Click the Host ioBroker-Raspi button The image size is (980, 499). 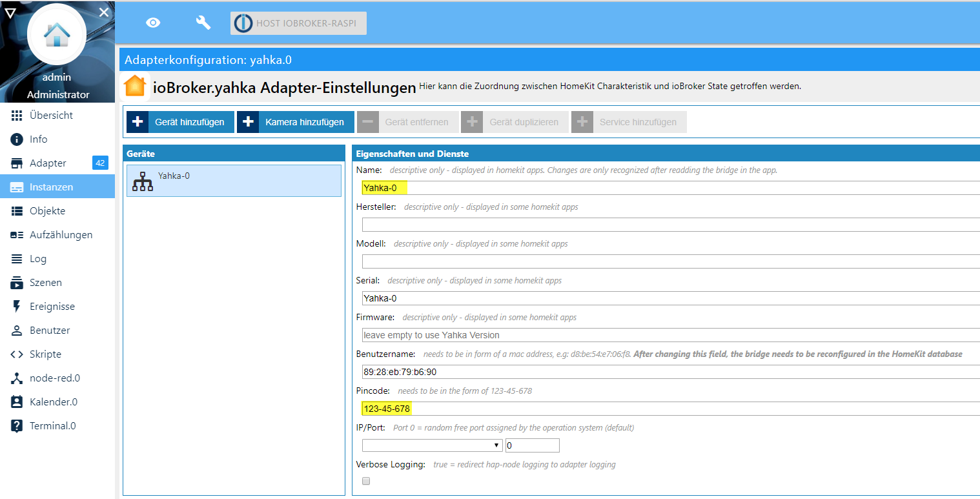[298, 23]
